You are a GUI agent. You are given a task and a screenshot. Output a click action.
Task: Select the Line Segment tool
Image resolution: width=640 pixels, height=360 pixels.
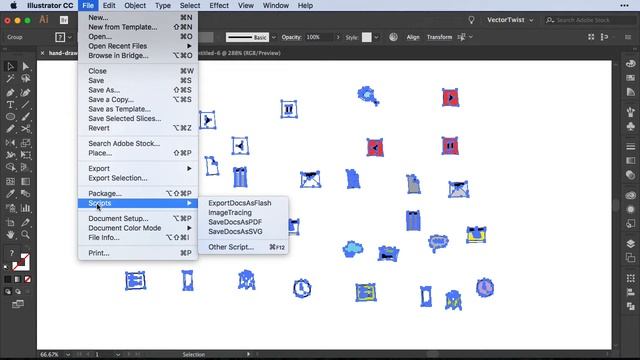25,105
